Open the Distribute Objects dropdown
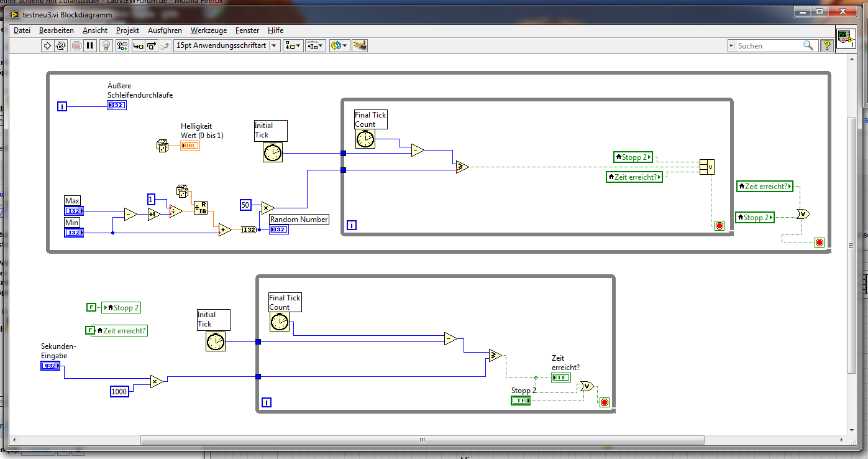 tap(316, 45)
